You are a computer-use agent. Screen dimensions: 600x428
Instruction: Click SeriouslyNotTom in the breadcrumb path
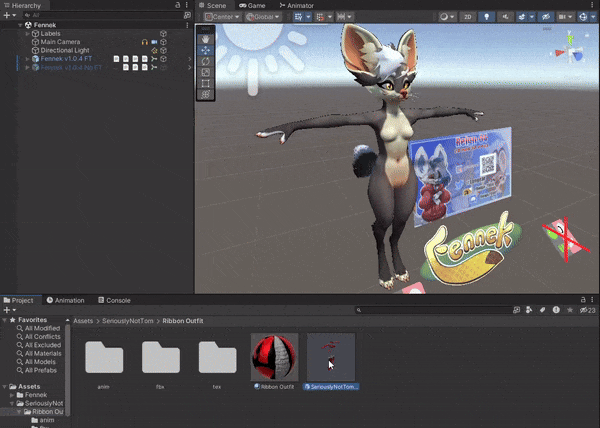pos(129,320)
